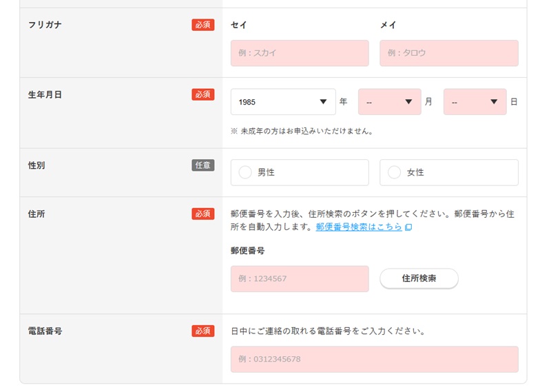Expand the birth month (月) dropdown
This screenshot has height=392, width=551.
tap(389, 102)
